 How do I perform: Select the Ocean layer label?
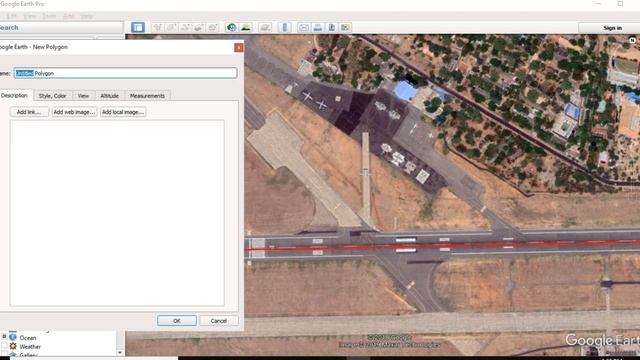28,338
